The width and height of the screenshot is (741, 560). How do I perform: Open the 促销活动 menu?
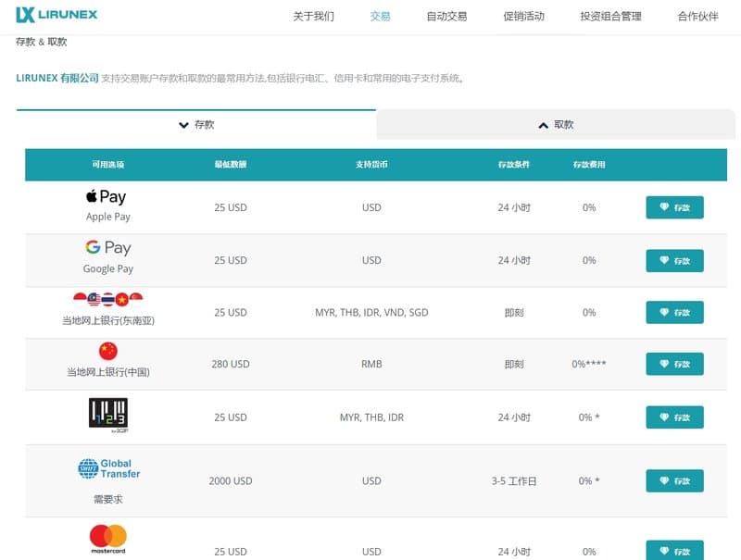point(523,17)
